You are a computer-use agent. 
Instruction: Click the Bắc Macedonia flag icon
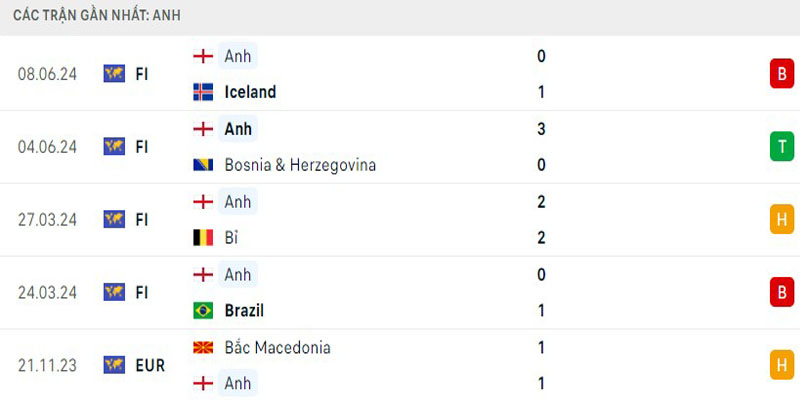tap(203, 348)
